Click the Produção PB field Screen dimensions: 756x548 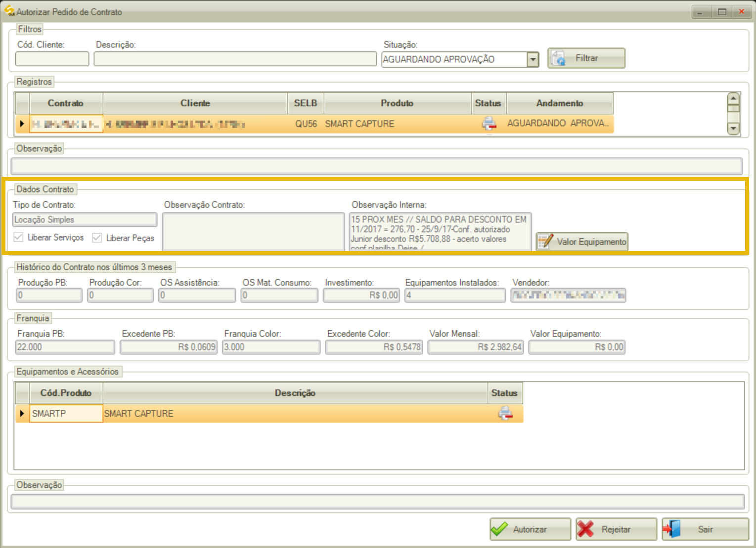click(x=49, y=295)
